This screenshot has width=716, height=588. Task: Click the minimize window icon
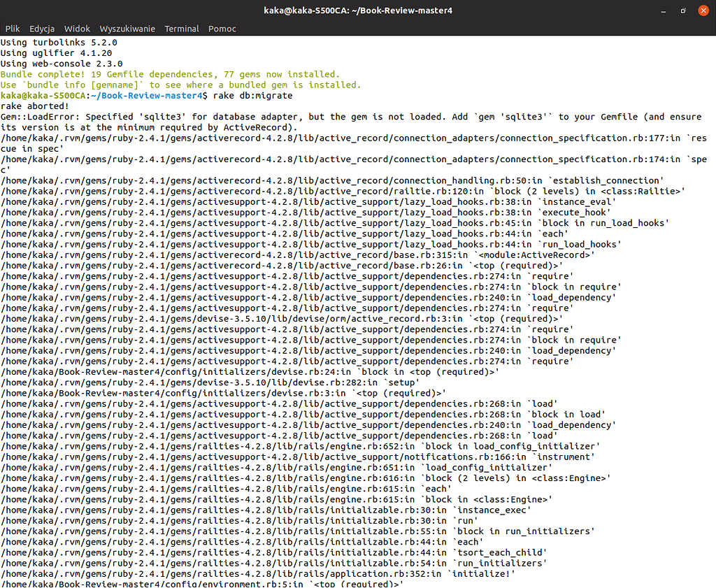663,10
